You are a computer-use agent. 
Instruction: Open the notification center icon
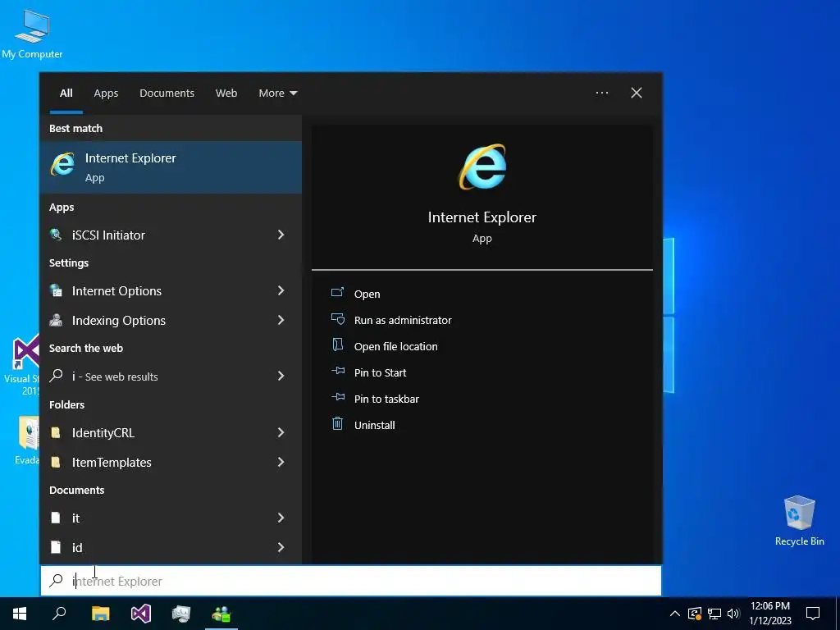tap(813, 614)
